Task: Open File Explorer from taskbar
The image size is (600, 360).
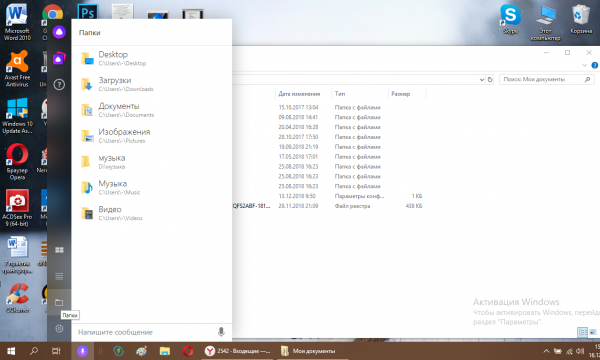Action: [165, 351]
